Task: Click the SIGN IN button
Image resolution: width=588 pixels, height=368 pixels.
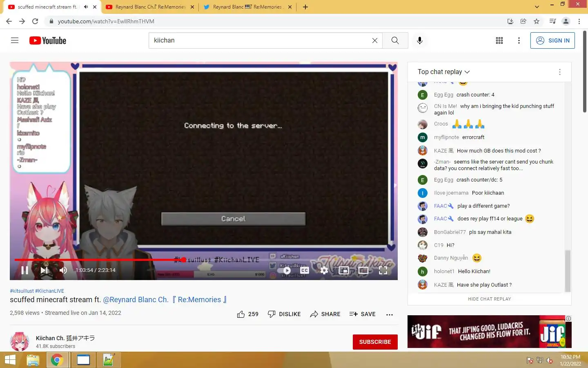Action: [x=552, y=40]
